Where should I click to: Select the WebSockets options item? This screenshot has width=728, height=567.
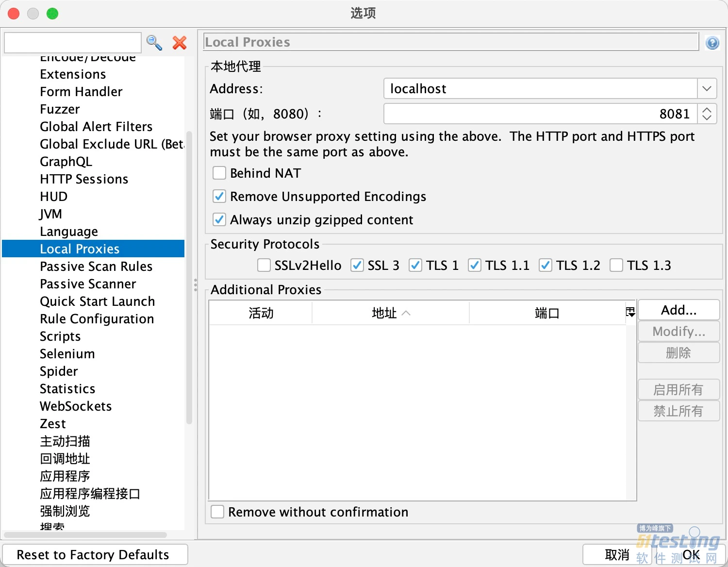tap(76, 406)
